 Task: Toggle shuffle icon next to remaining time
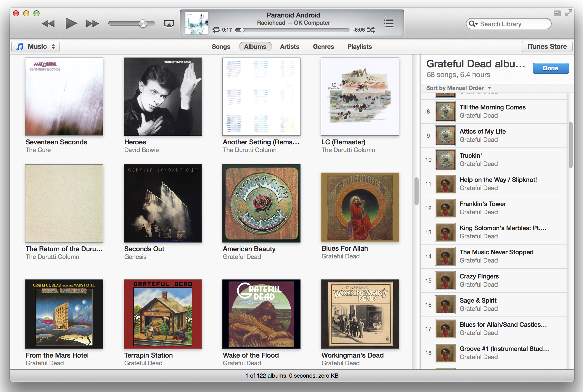pyautogui.click(x=371, y=30)
